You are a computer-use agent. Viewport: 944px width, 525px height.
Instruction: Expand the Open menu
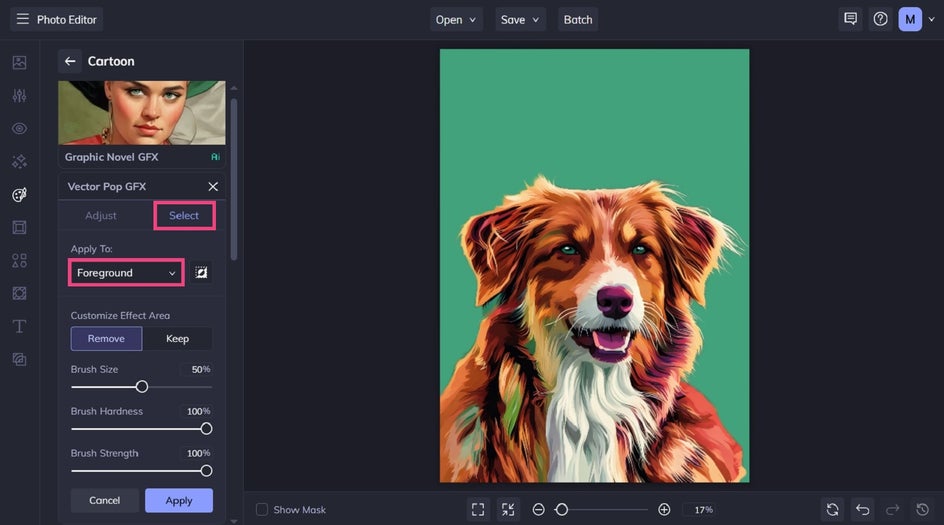pos(456,19)
